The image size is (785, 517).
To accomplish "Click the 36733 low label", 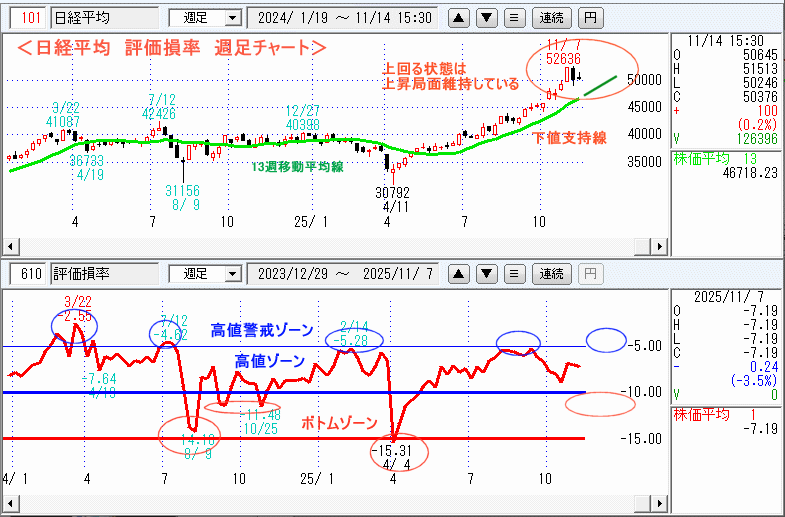I will tap(87, 161).
